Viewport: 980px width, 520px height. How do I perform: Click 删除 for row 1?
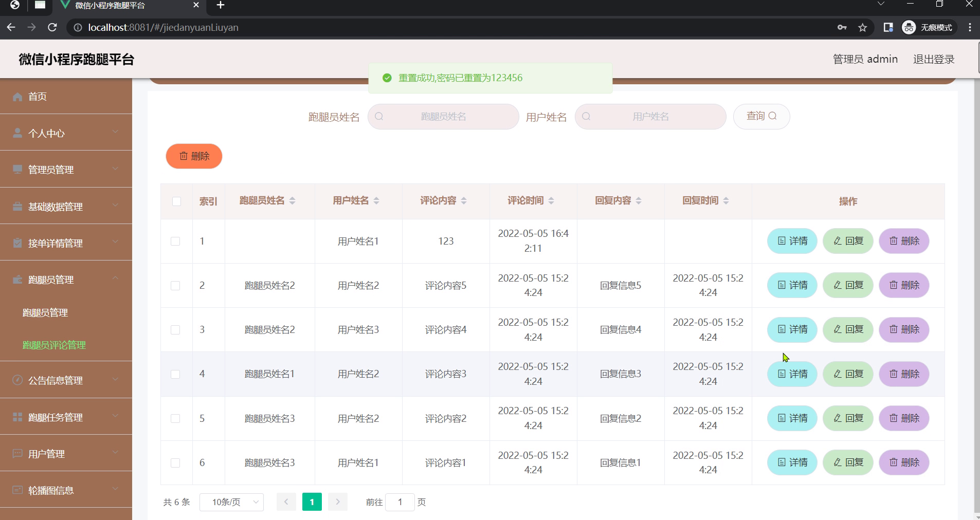click(904, 241)
